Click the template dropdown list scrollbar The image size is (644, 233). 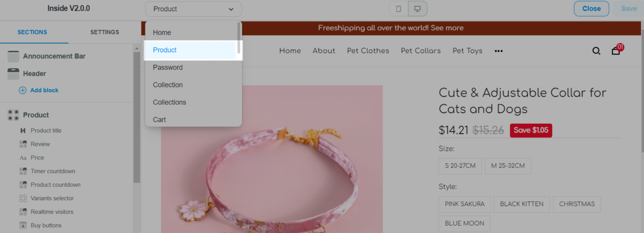pos(239,37)
